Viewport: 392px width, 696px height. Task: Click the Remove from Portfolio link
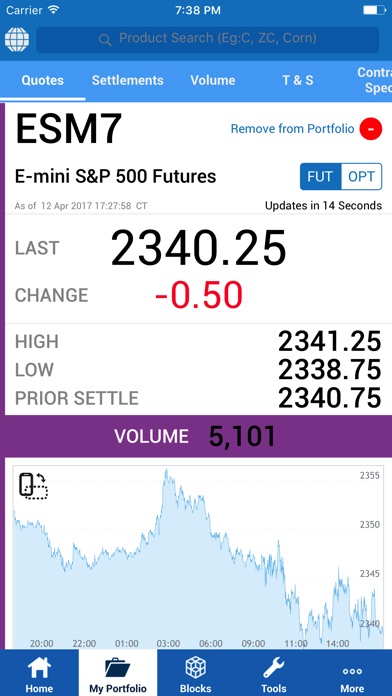pyautogui.click(x=293, y=129)
